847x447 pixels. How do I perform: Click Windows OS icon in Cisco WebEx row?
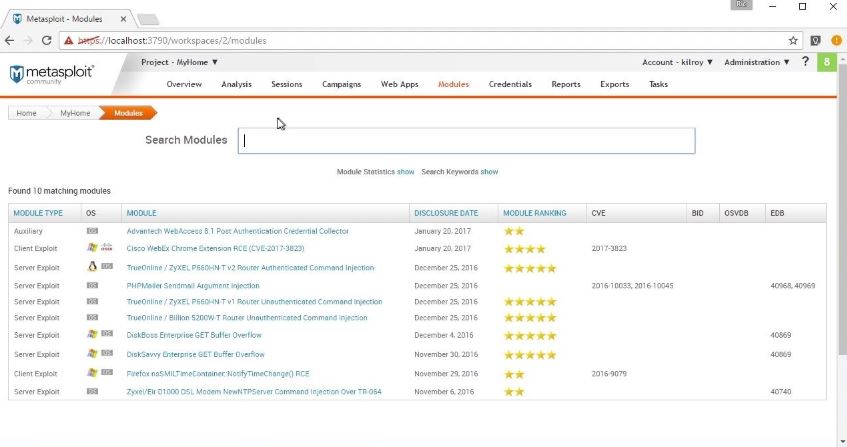click(x=92, y=247)
